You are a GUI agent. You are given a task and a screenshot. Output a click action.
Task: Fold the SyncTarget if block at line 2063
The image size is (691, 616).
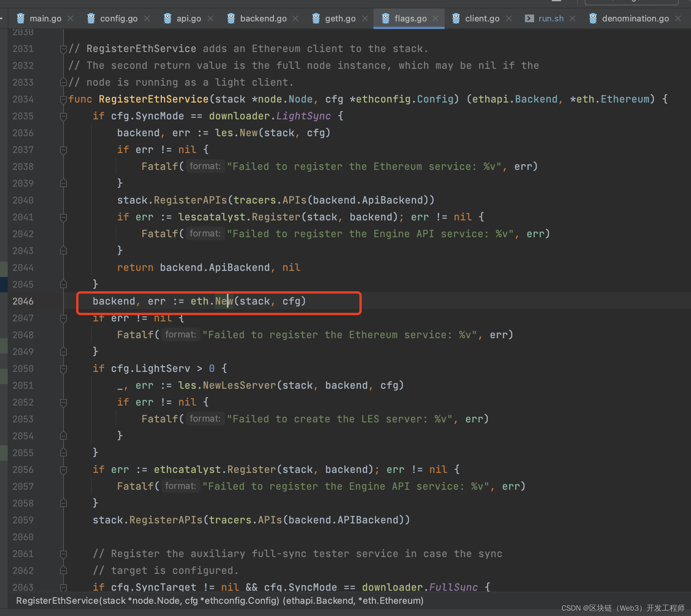[x=64, y=587]
